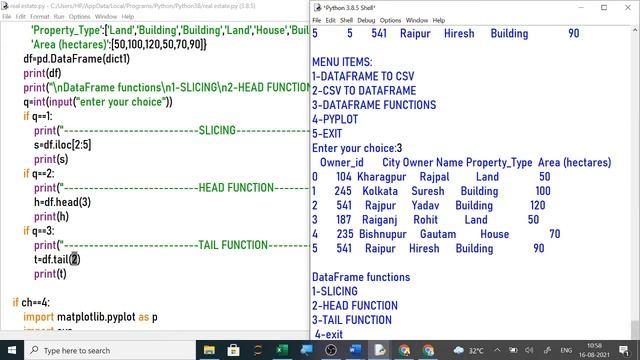The height and width of the screenshot is (360, 640).
Task: Click network icon in system tray
Action: coord(547,350)
